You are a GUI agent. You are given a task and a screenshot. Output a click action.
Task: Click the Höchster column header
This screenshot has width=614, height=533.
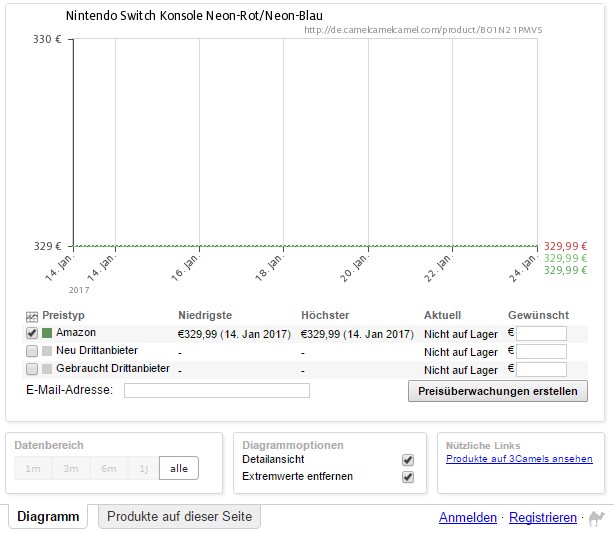pos(325,315)
